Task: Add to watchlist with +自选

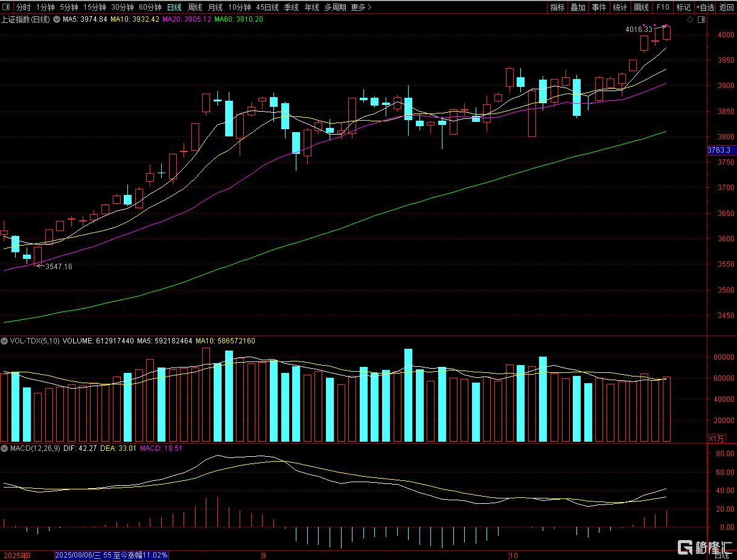Action: (x=704, y=7)
